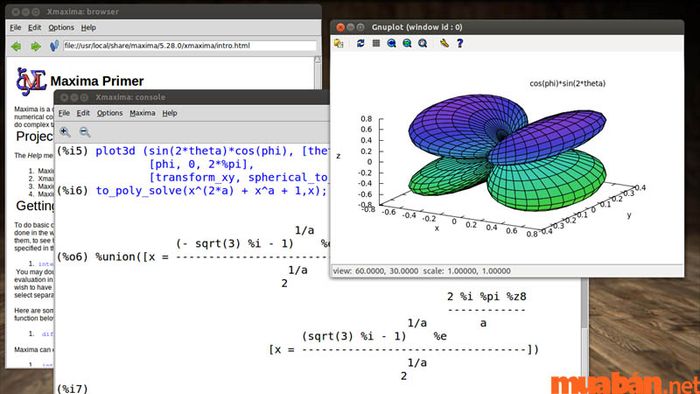700x394 pixels.
Task: Click the Gnuplot replot refresh icon
Action: point(360,43)
